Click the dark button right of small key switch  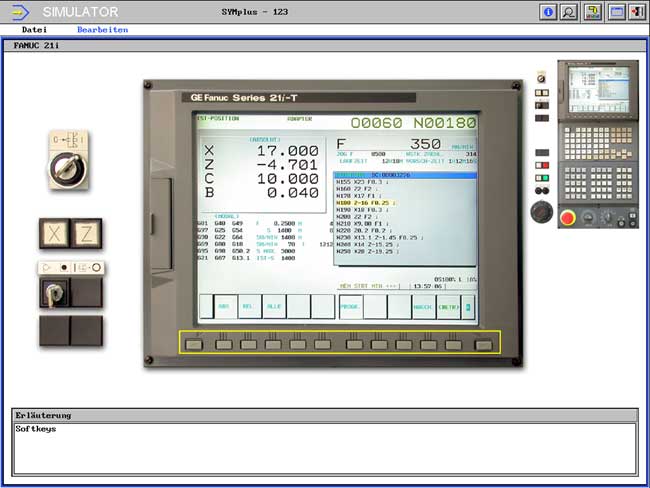(x=86, y=293)
